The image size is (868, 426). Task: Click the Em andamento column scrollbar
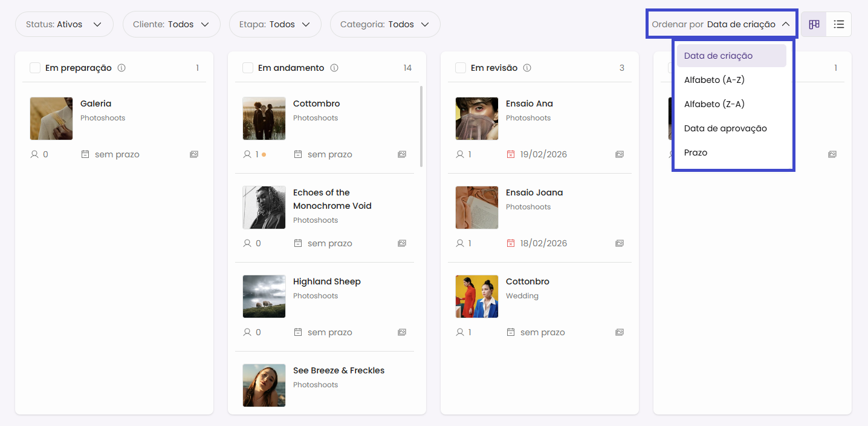coord(421,126)
